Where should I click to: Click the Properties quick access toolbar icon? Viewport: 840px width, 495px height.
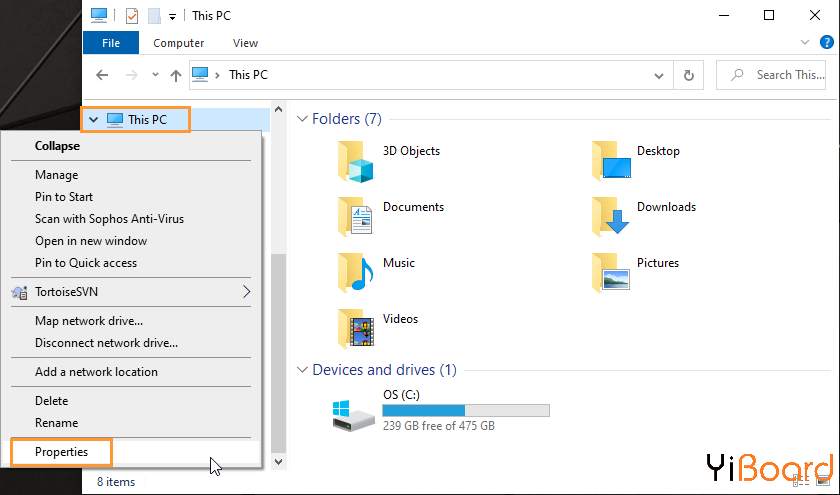131,16
